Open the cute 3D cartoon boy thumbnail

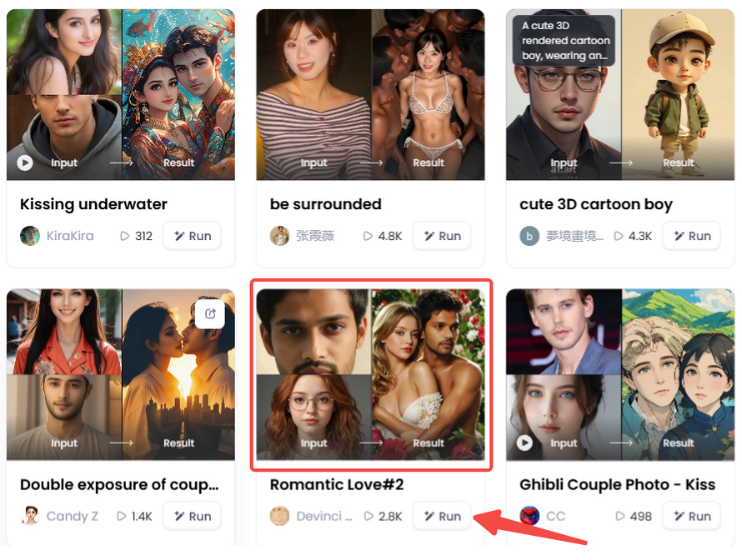tap(620, 94)
